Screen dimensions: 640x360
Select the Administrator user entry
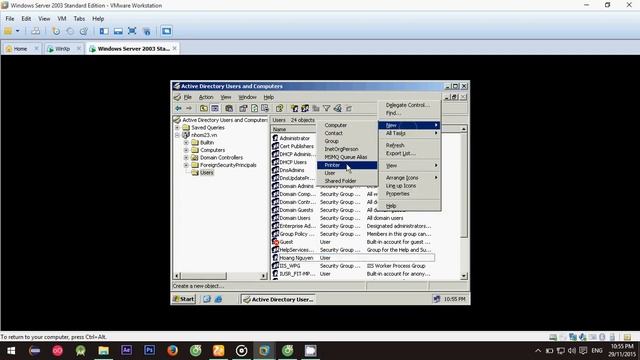[294, 138]
